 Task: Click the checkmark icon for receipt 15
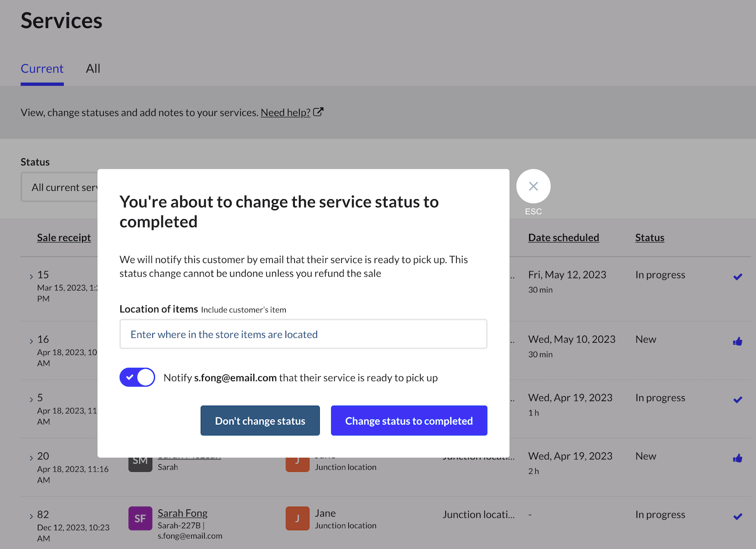coord(737,277)
